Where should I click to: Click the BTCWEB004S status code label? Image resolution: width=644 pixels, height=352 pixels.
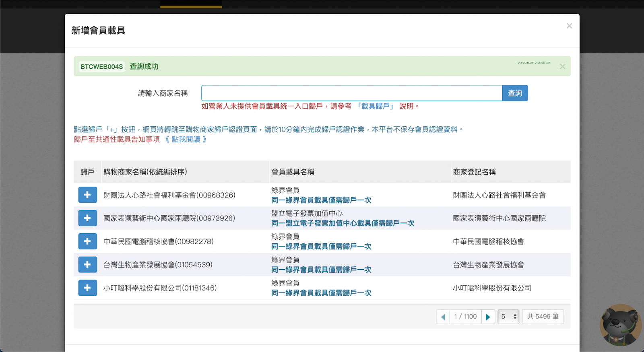[101, 66]
